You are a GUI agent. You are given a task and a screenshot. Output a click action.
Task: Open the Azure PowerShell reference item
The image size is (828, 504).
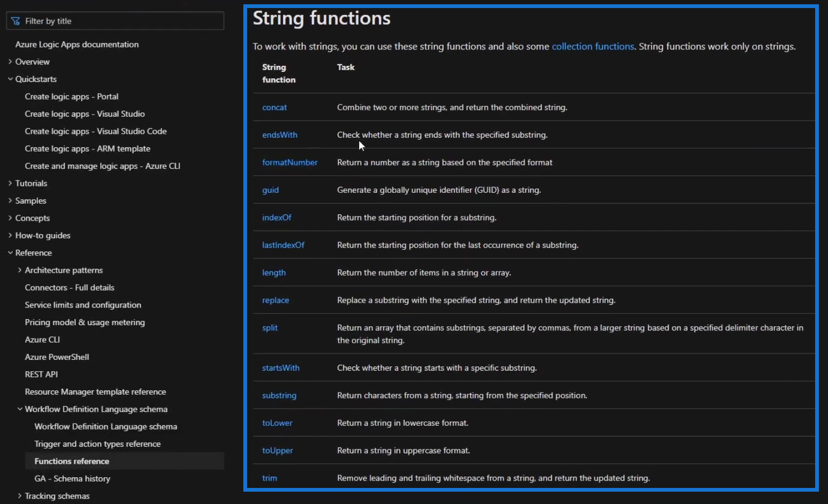point(57,357)
